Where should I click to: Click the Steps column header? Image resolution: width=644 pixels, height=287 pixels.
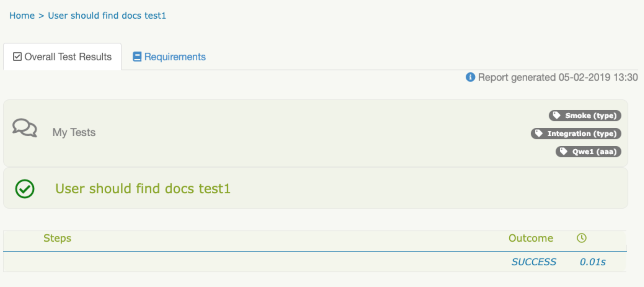[x=57, y=238]
